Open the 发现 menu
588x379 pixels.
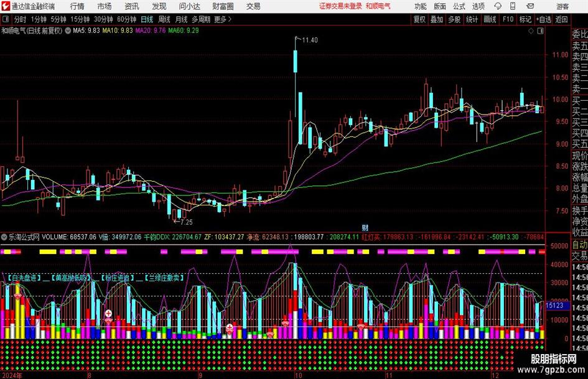[159, 6]
